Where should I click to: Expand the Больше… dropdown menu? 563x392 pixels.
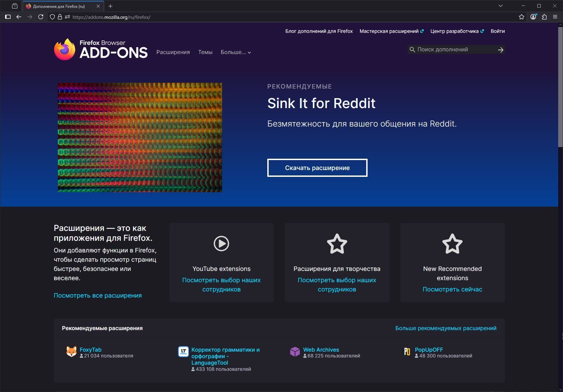(x=236, y=52)
